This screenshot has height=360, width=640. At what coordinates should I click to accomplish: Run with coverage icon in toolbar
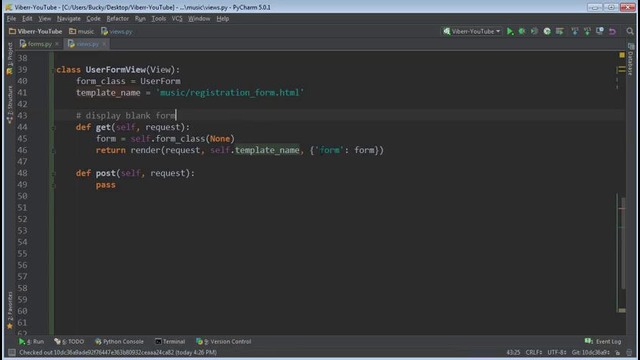coord(534,31)
